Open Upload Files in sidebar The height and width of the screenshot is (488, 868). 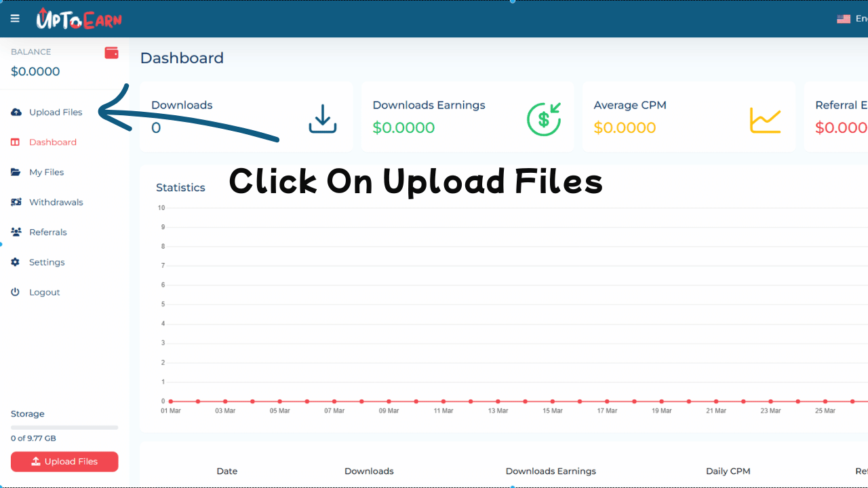click(x=56, y=113)
